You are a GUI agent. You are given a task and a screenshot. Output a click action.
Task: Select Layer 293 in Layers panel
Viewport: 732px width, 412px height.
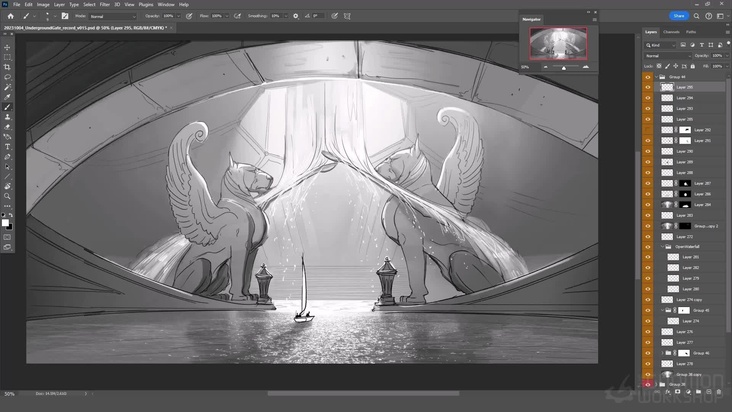click(684, 109)
